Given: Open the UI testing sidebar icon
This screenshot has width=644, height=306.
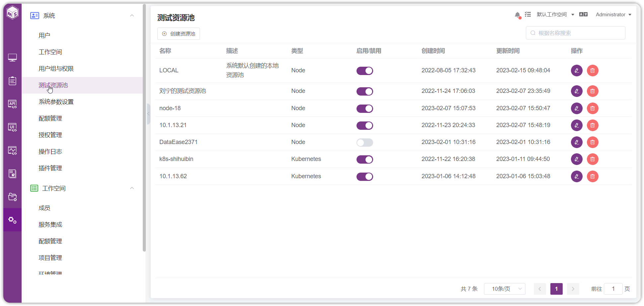Looking at the screenshot, I should click(x=13, y=127).
